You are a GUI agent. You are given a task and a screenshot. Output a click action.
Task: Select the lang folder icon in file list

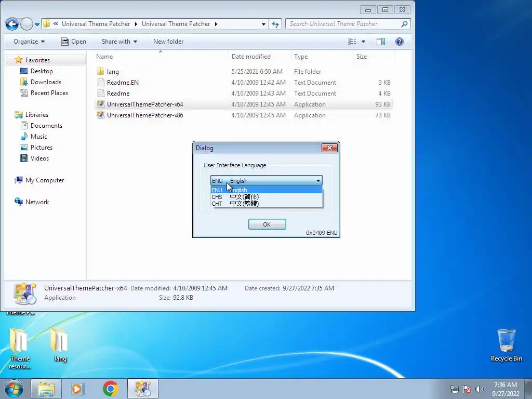100,71
